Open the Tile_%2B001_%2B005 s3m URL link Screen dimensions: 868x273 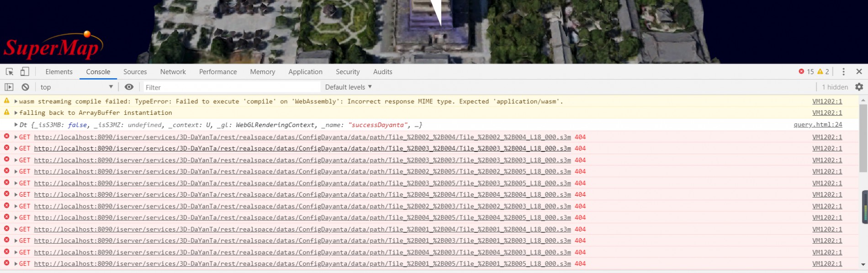click(x=302, y=264)
